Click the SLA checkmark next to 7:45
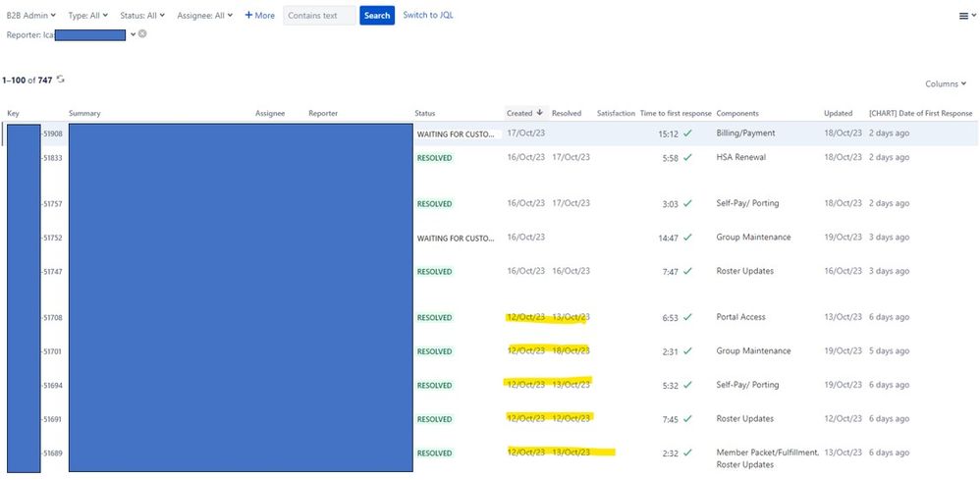The image size is (980, 480). click(x=687, y=419)
